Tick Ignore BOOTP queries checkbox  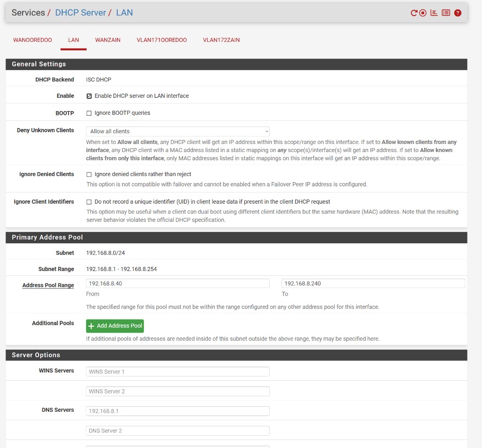point(89,113)
